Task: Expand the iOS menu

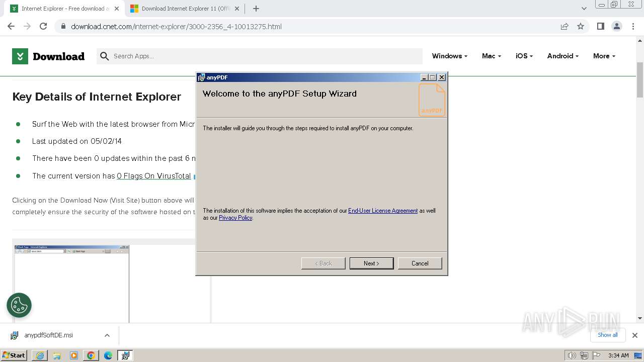Action: 524,56
